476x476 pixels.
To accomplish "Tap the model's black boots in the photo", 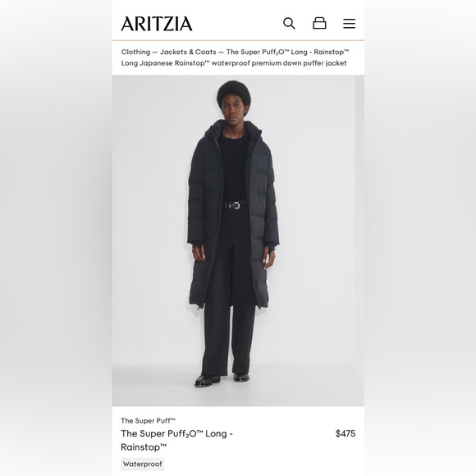I will [222, 379].
